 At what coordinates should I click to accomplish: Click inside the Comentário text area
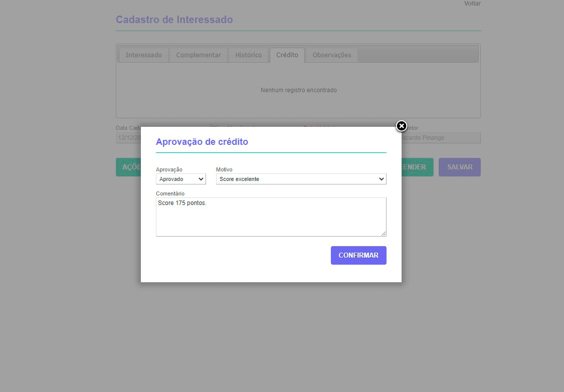pyautogui.click(x=271, y=217)
